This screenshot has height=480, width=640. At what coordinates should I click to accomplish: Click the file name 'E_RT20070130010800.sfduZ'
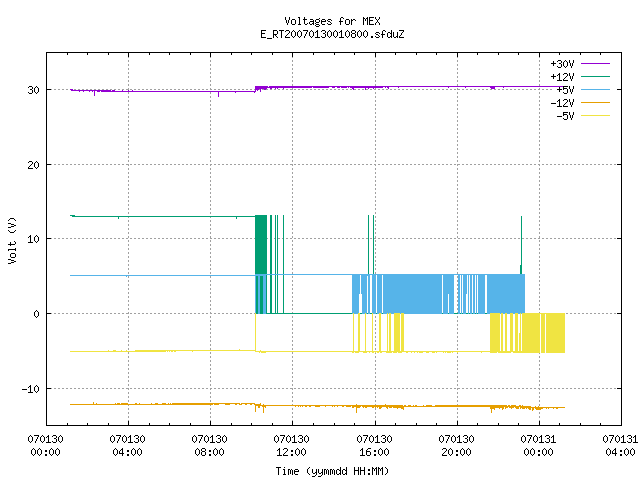click(x=332, y=34)
